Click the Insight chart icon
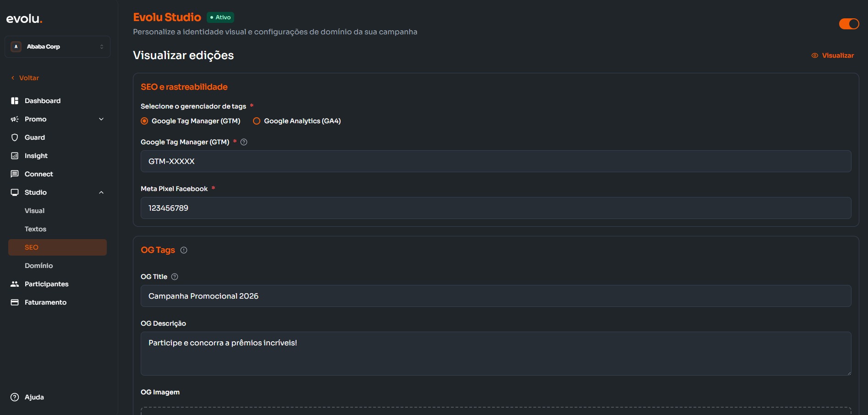This screenshot has width=868, height=415. tap(15, 156)
